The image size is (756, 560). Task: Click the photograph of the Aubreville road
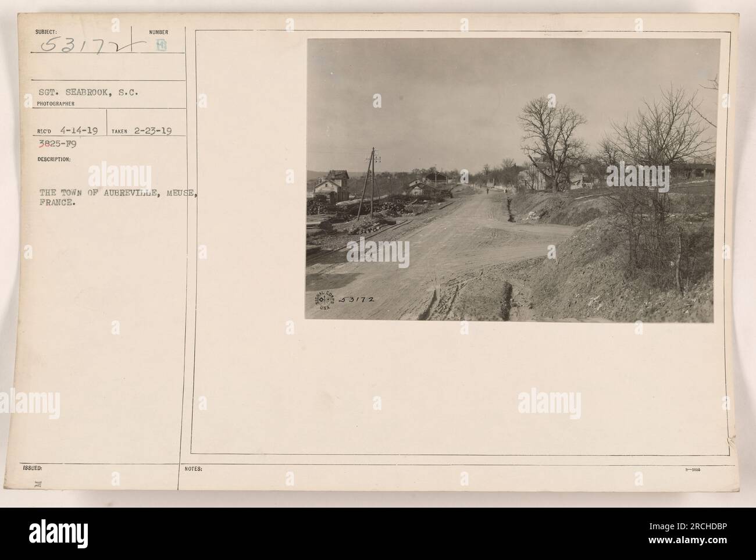[513, 179]
